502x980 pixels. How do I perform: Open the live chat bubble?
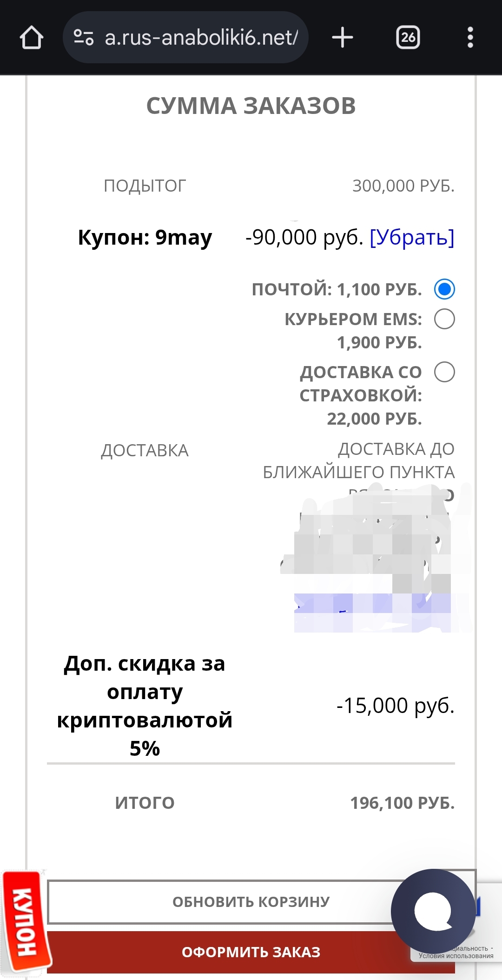[433, 911]
